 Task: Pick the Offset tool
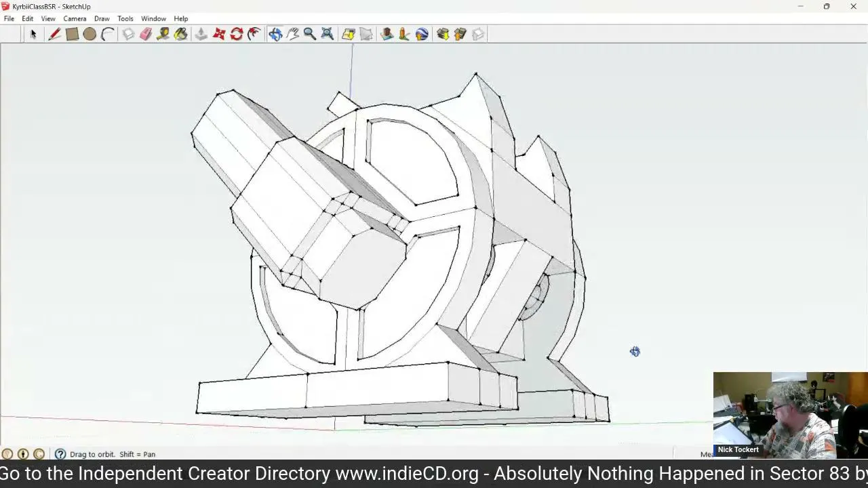[254, 34]
